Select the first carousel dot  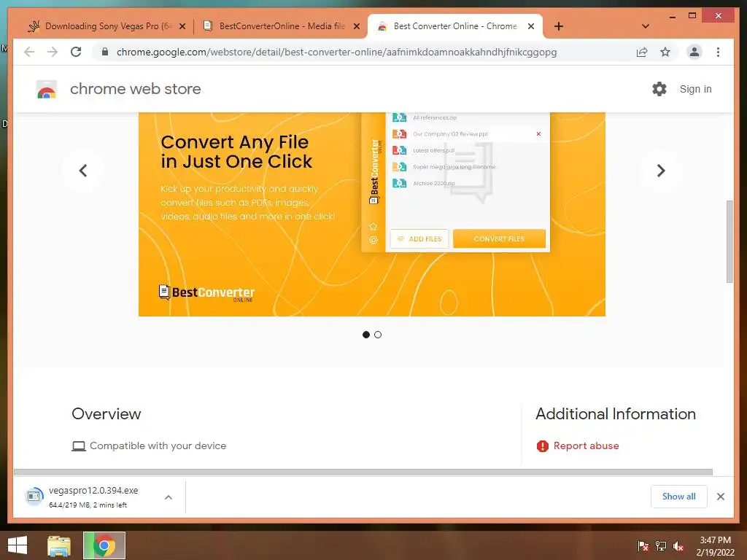coord(366,335)
